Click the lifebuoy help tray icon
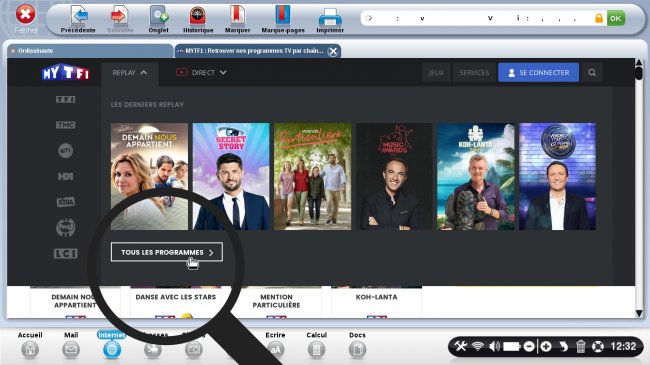 click(x=598, y=346)
